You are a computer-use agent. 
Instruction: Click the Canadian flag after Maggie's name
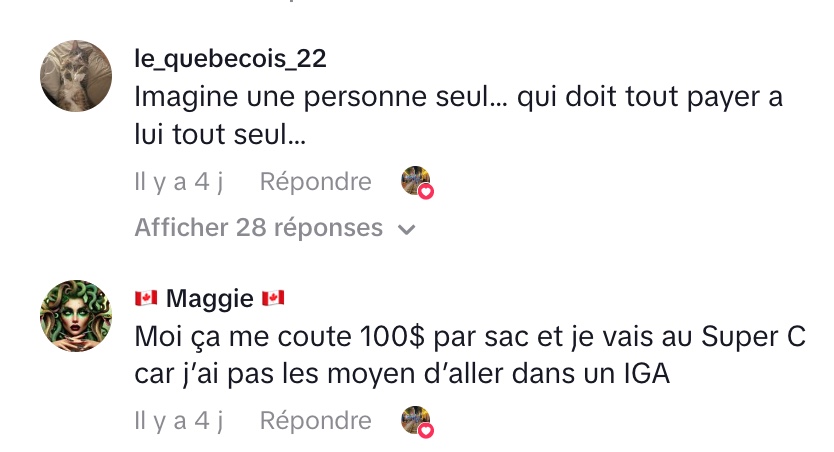(x=273, y=298)
